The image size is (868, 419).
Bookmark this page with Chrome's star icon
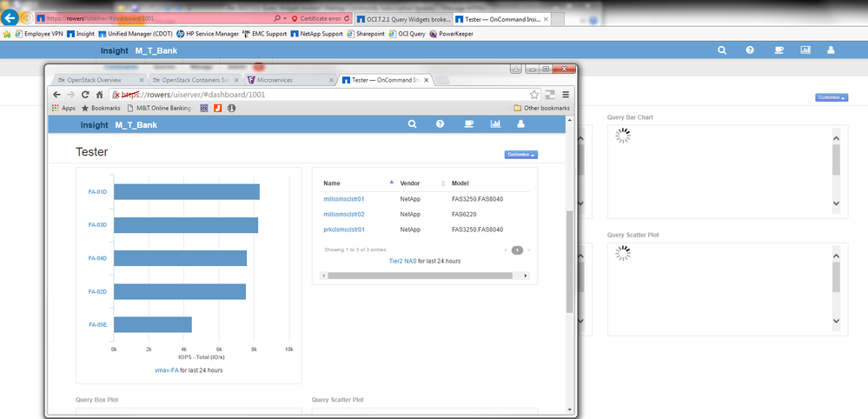[535, 95]
